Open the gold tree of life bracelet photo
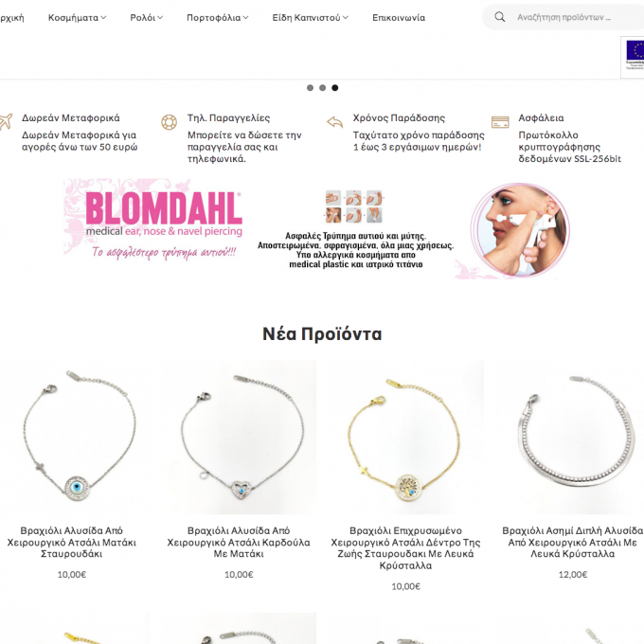 (x=405, y=437)
